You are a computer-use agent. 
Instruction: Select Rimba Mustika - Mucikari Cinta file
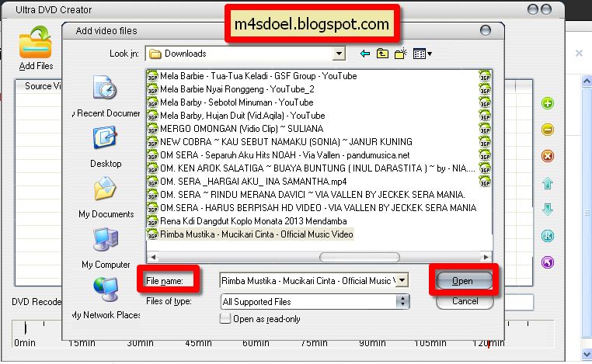[x=256, y=234]
